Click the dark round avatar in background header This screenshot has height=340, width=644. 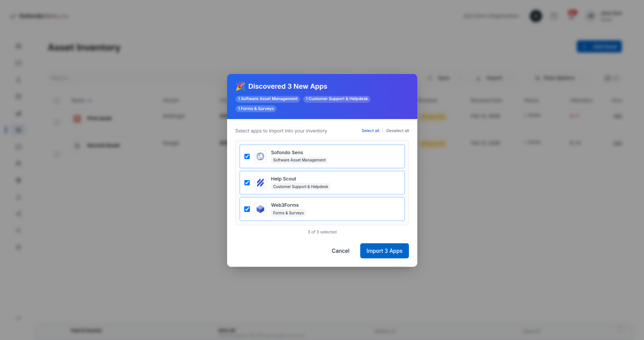pos(536,16)
